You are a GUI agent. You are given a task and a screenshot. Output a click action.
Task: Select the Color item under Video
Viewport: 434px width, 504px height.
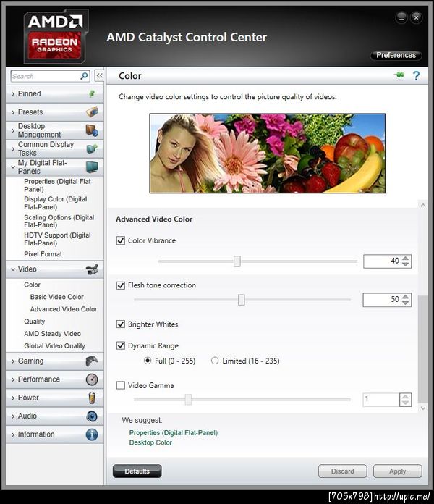[32, 285]
